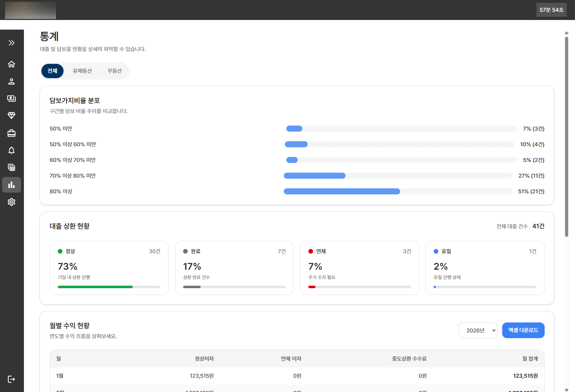Screen dimensions: 575x392
Task: Expand the sidebar with double-chevron icon
Action: (11, 43)
